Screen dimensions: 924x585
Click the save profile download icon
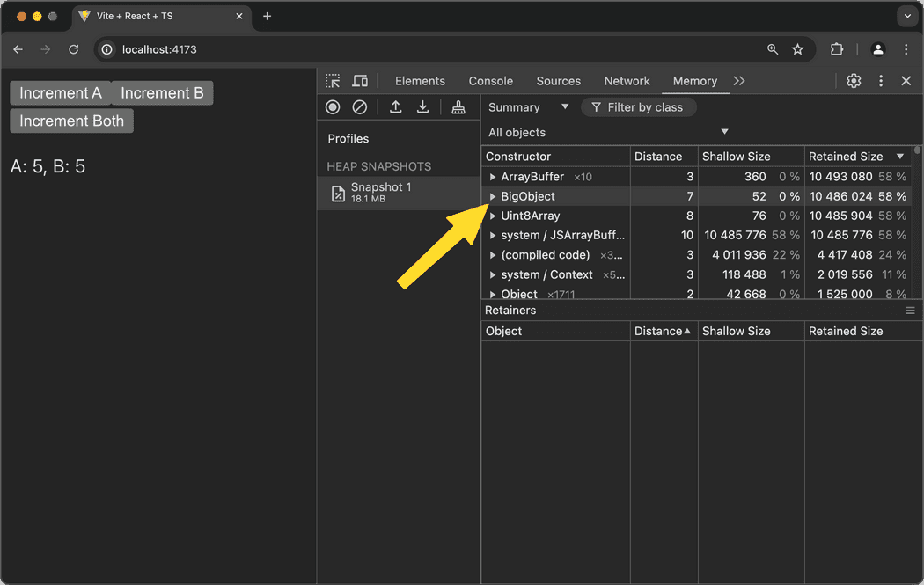coord(423,107)
